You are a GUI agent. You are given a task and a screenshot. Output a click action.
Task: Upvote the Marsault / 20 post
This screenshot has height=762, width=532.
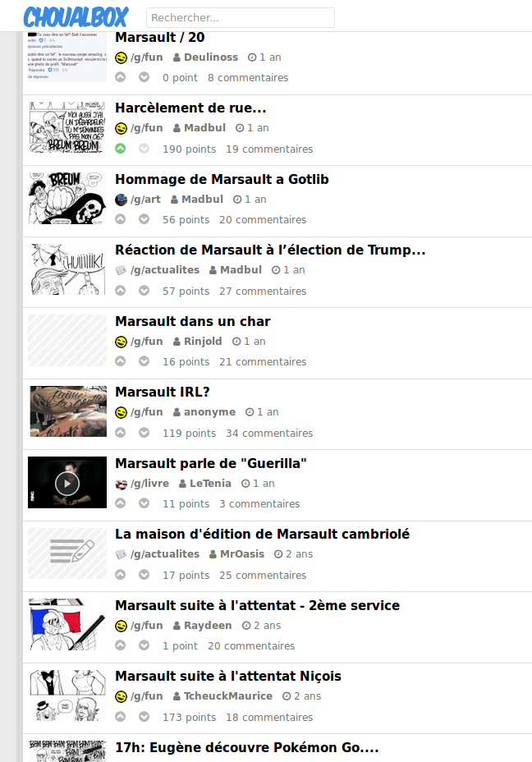pos(121,77)
